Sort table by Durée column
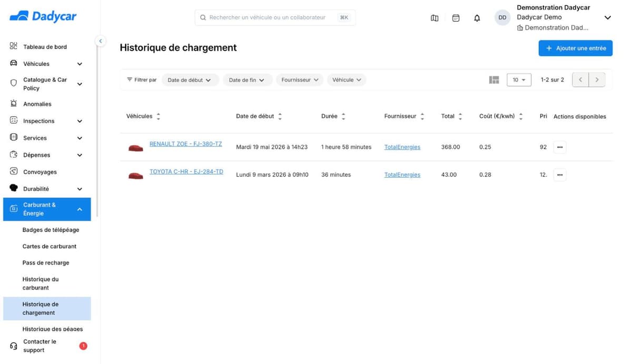This screenshot has width=632, height=364. pos(343,117)
